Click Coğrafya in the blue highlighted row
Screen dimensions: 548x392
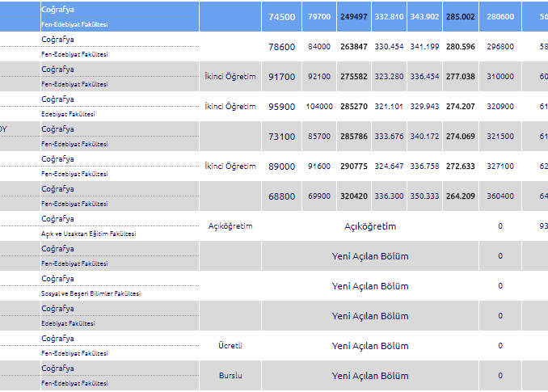(58, 10)
